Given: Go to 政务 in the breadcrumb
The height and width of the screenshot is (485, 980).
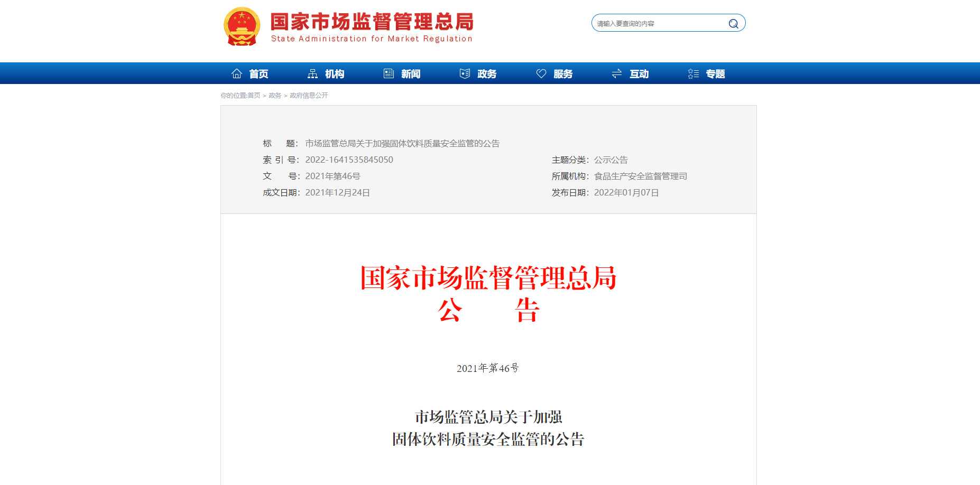Looking at the screenshot, I should (x=275, y=96).
